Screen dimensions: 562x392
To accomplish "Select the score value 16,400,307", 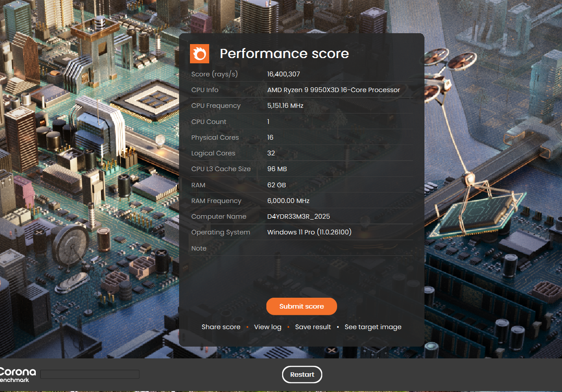I will click(x=284, y=74).
